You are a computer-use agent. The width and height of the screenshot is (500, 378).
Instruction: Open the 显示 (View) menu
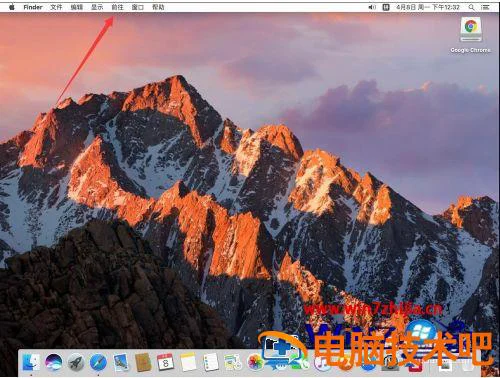pos(97,7)
